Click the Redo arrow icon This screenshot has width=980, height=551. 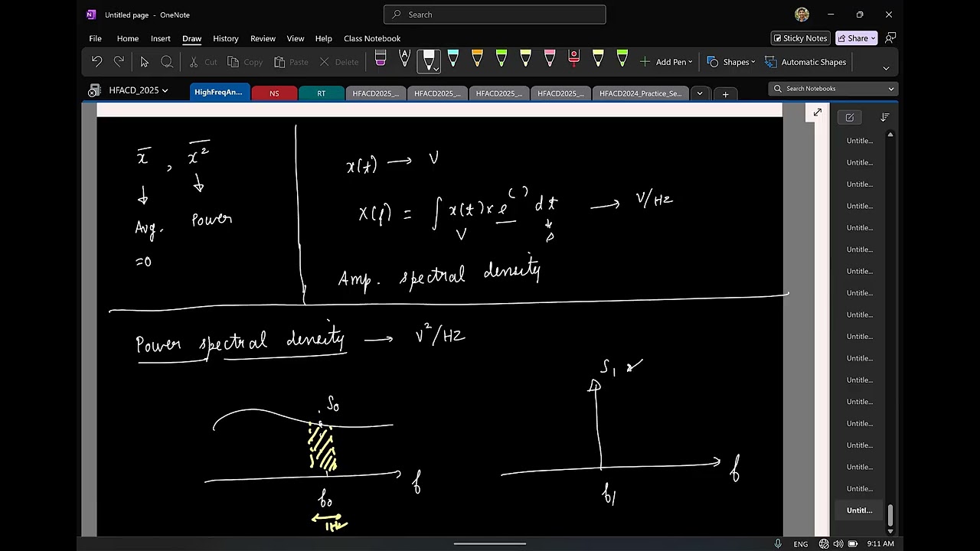[119, 62]
